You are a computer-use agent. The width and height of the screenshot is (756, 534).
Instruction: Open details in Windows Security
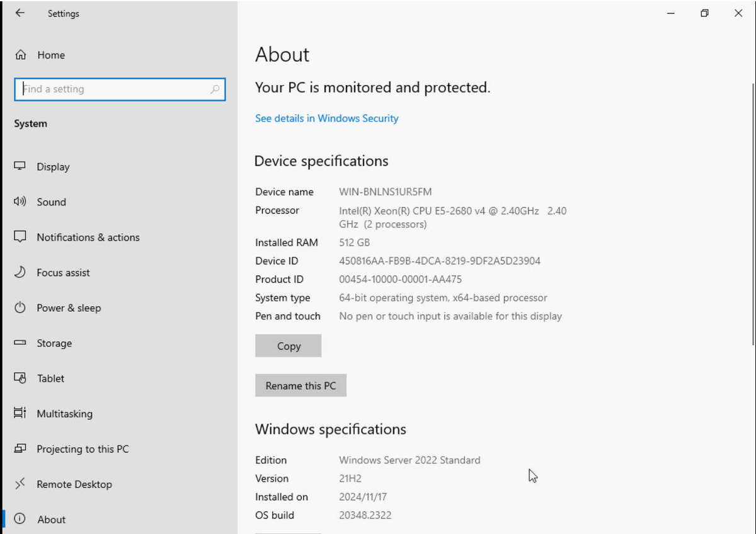coord(326,118)
